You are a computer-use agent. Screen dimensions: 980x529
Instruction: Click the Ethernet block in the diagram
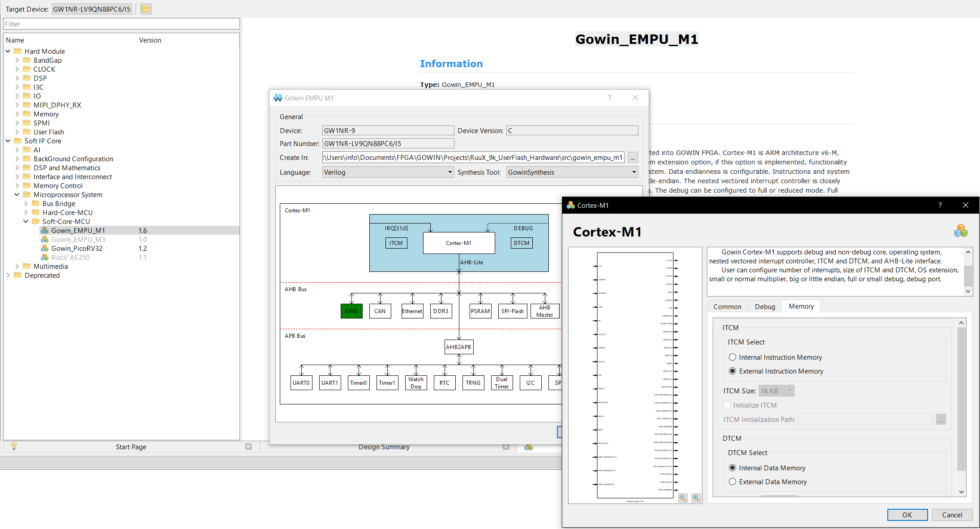point(412,311)
